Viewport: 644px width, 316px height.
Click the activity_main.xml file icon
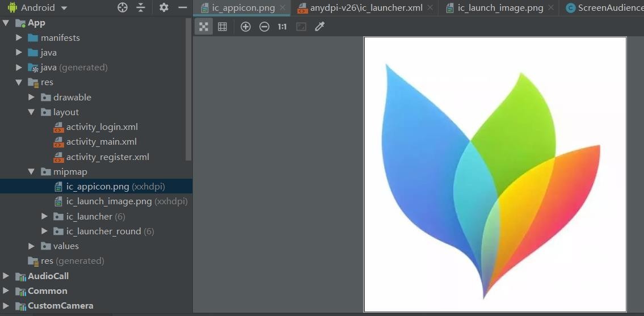[59, 142]
